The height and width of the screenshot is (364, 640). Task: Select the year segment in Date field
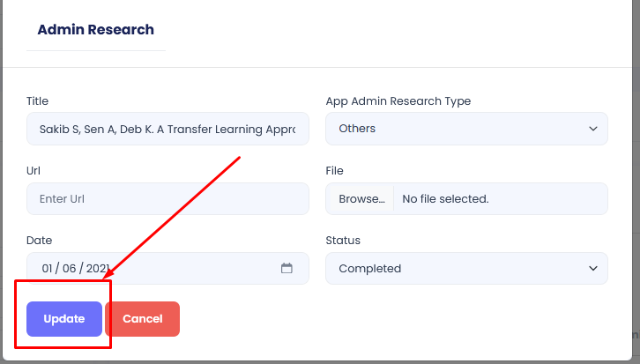[98, 269]
